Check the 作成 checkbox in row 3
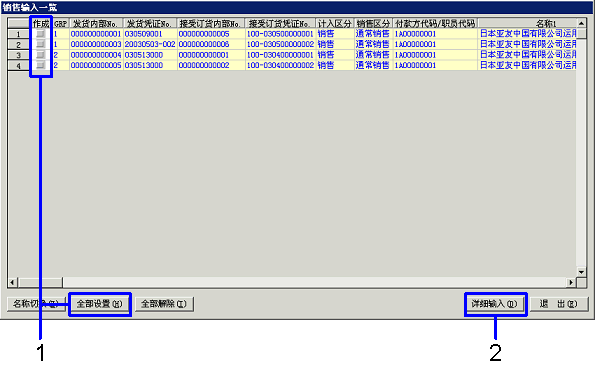The width and height of the screenshot is (595, 368). [40, 55]
